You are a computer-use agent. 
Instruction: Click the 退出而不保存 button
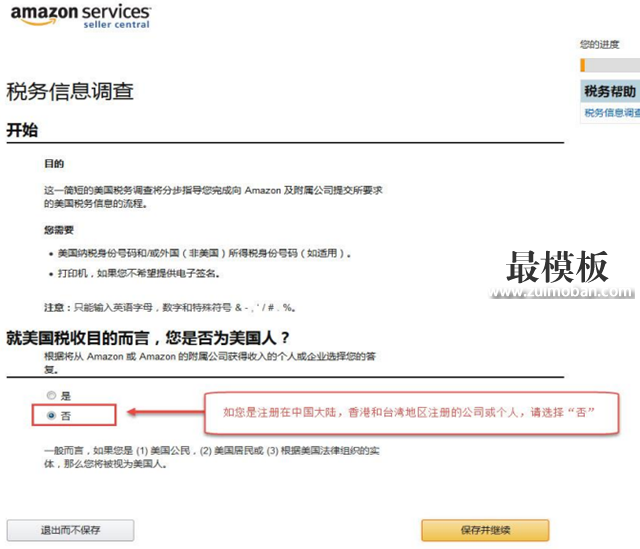[x=70, y=530]
